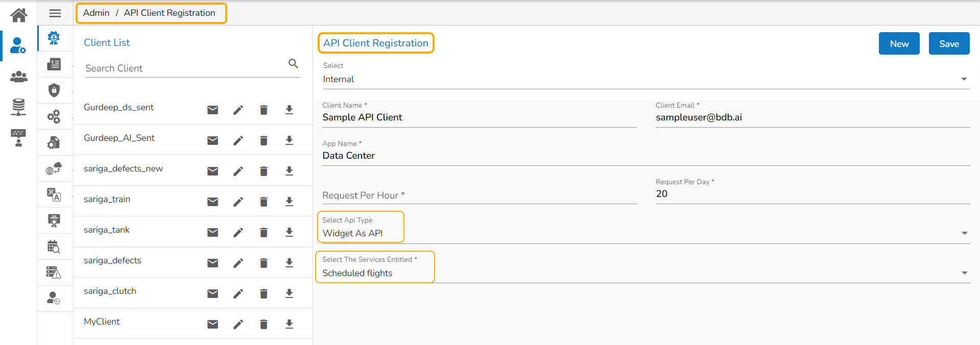Edit the Gurdeep_AI_Sent client
This screenshot has height=345, width=980.
tap(238, 141)
